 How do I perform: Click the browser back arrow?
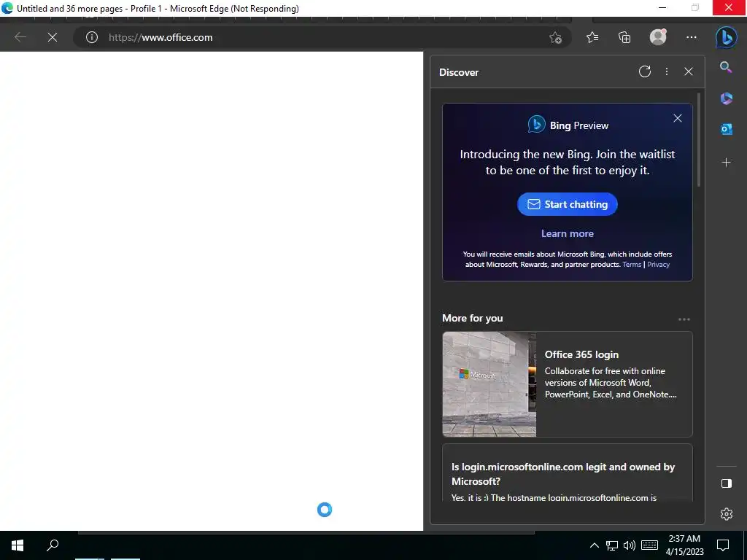click(x=20, y=37)
